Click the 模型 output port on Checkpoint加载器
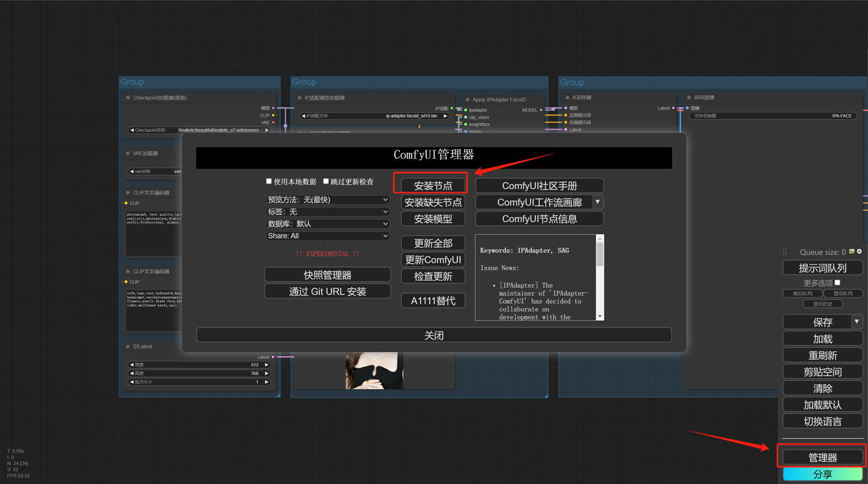 click(x=273, y=108)
